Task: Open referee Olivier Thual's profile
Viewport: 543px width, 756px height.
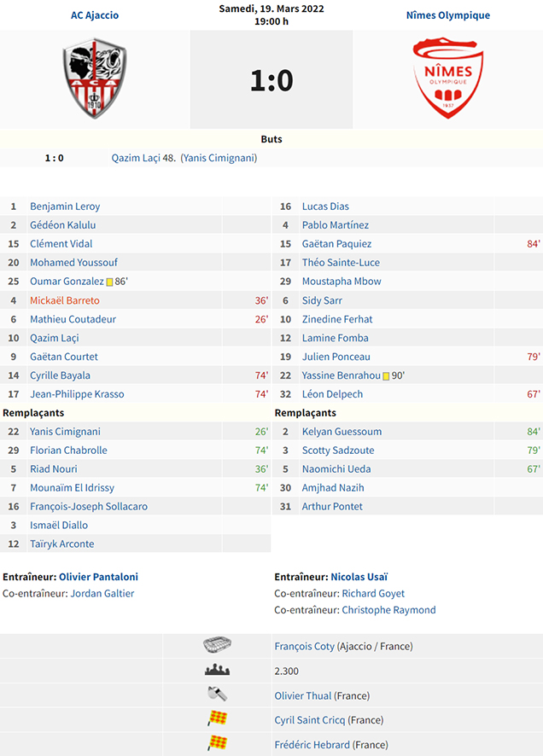Action: [303, 695]
